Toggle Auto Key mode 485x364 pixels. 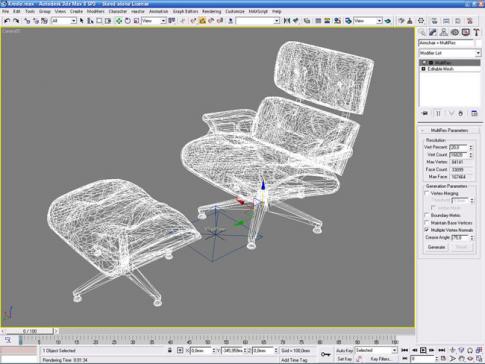344,351
